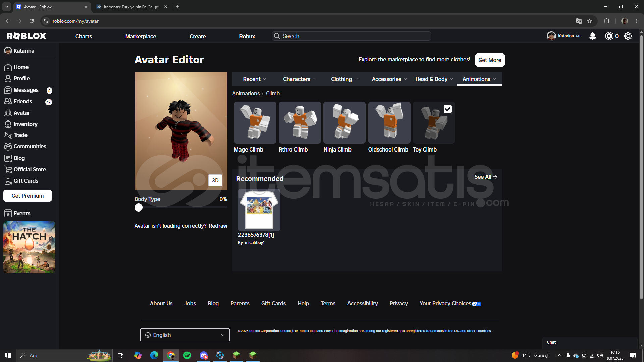Uncheck the Toy Climb animation checkbox

coord(448,109)
